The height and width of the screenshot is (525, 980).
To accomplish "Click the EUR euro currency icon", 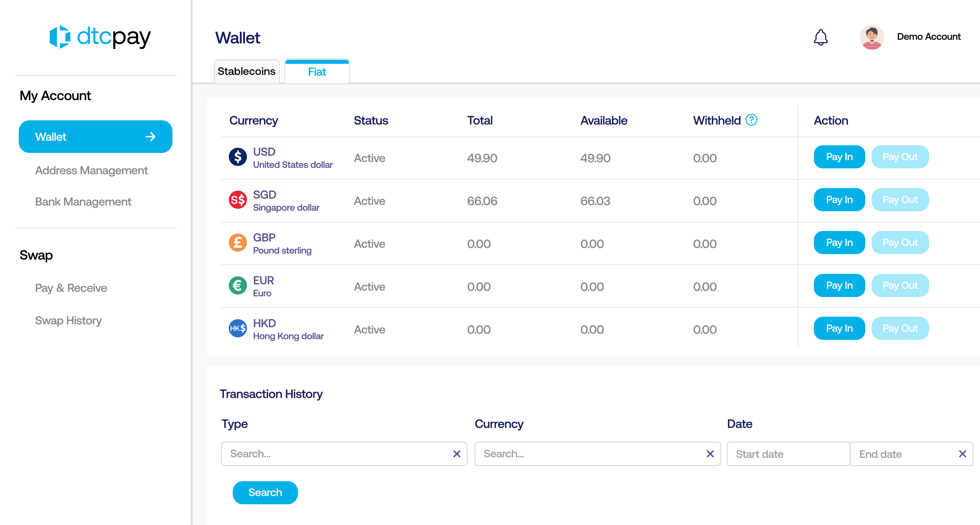I will [x=238, y=285].
